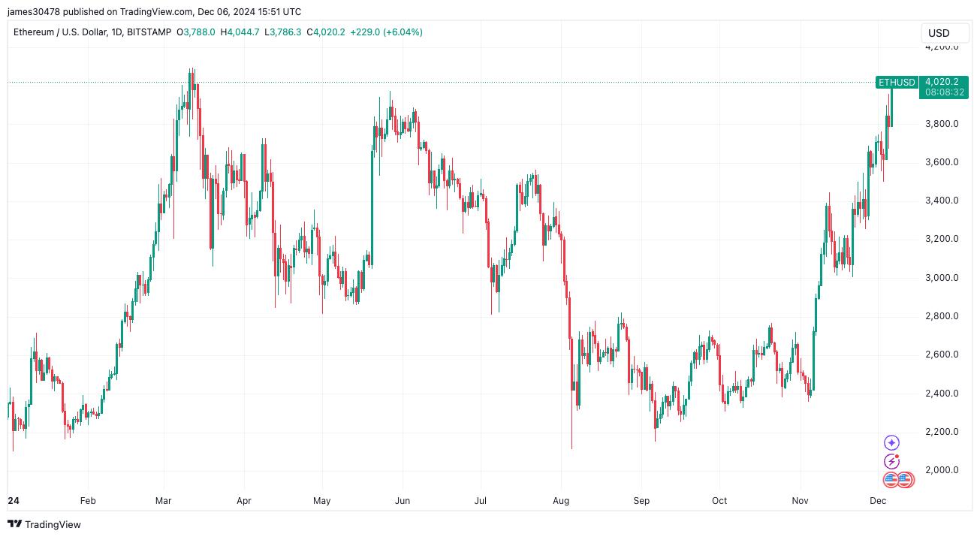Click the TradingView logo in the footer
Image resolution: width=980 pixels, height=537 pixels.
[x=45, y=524]
